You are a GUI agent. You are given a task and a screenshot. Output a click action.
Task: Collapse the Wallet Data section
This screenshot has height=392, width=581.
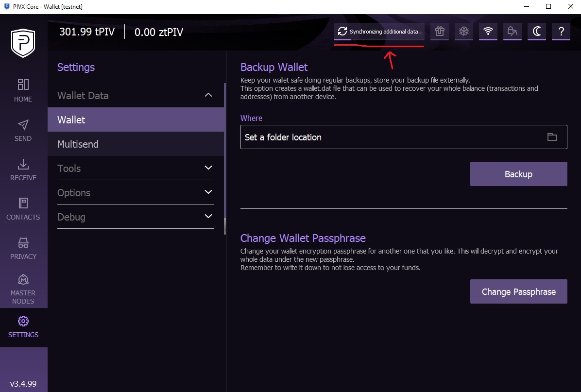[x=208, y=95]
